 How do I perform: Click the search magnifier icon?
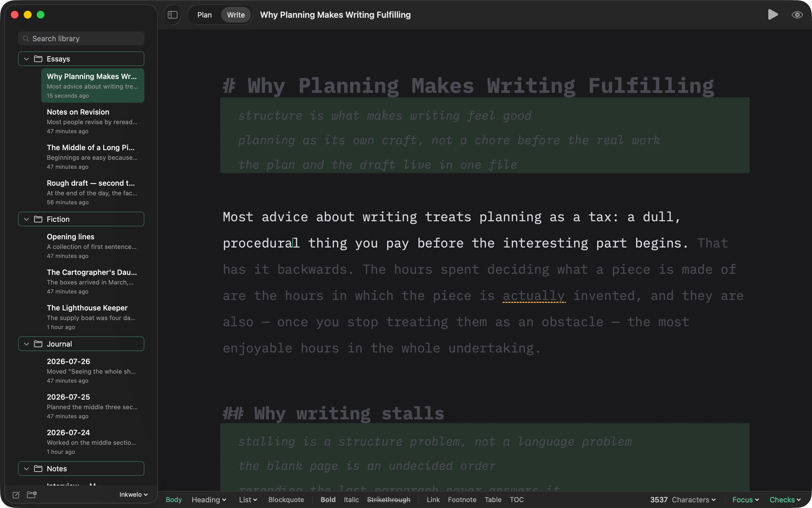pos(26,39)
